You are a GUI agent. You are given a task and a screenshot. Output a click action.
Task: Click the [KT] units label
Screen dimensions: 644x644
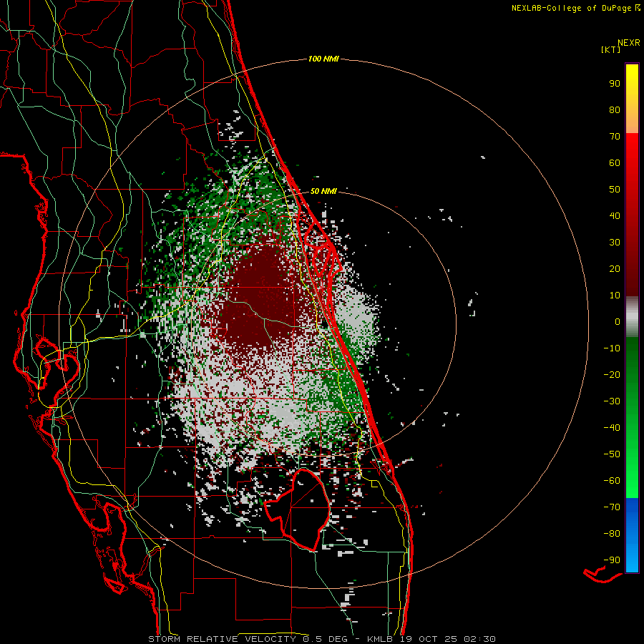(x=611, y=49)
